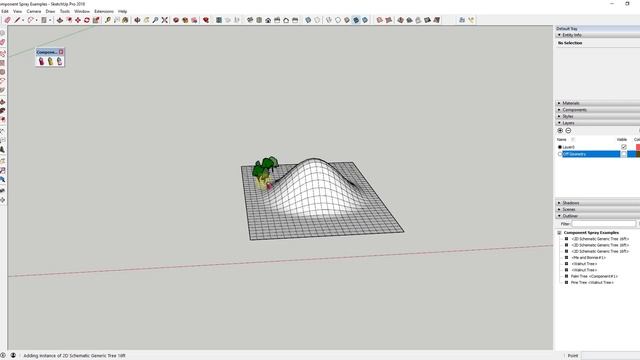Toggle visibility checkbox for Off Geometry layer
The image size is (640, 360).
624,154
